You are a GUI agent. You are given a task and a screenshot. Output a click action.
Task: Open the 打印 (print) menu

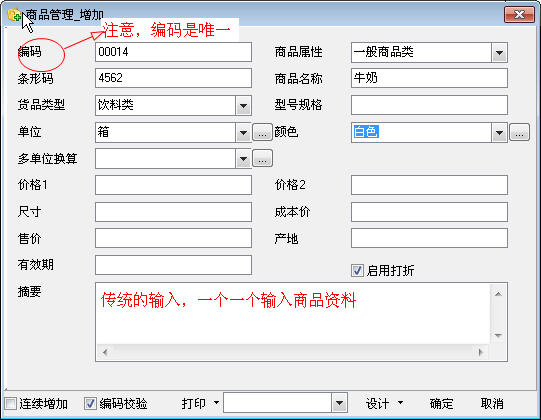[x=200, y=403]
